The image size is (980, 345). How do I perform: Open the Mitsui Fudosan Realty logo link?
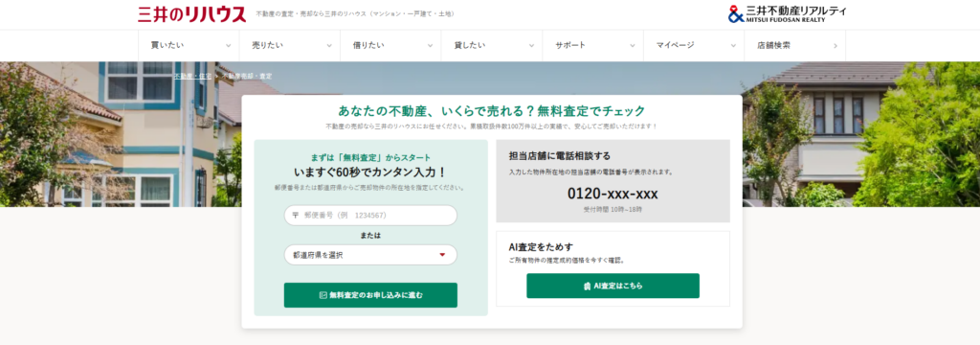(787, 13)
